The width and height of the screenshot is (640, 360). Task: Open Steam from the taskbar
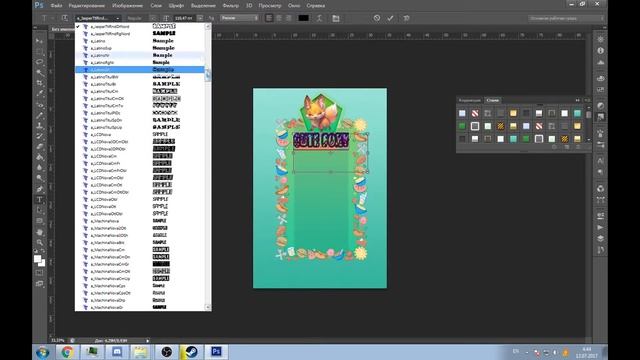pos(191,352)
